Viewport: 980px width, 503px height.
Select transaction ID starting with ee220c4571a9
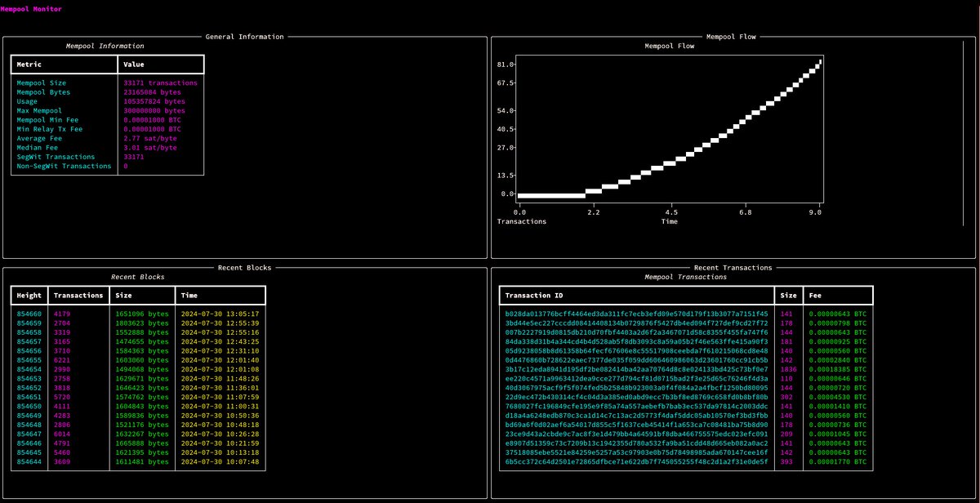[x=637, y=379]
